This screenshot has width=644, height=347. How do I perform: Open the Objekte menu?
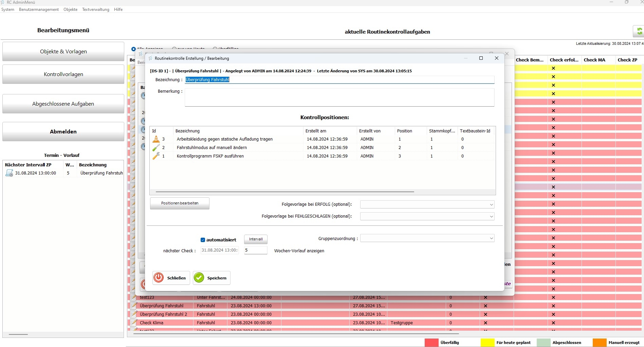coord(70,10)
